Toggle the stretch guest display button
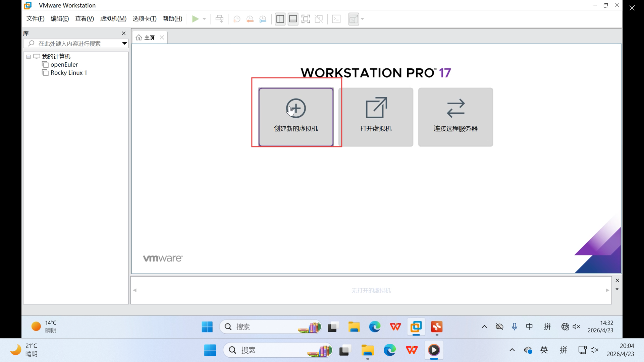The width and height of the screenshot is (644, 362). pyautogui.click(x=354, y=19)
